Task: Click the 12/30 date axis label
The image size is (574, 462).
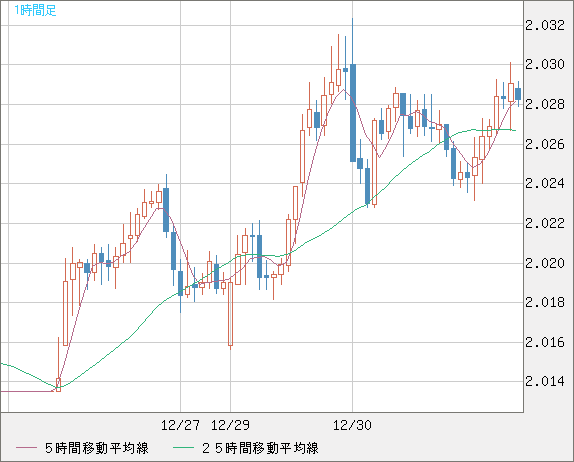Action: click(x=352, y=425)
